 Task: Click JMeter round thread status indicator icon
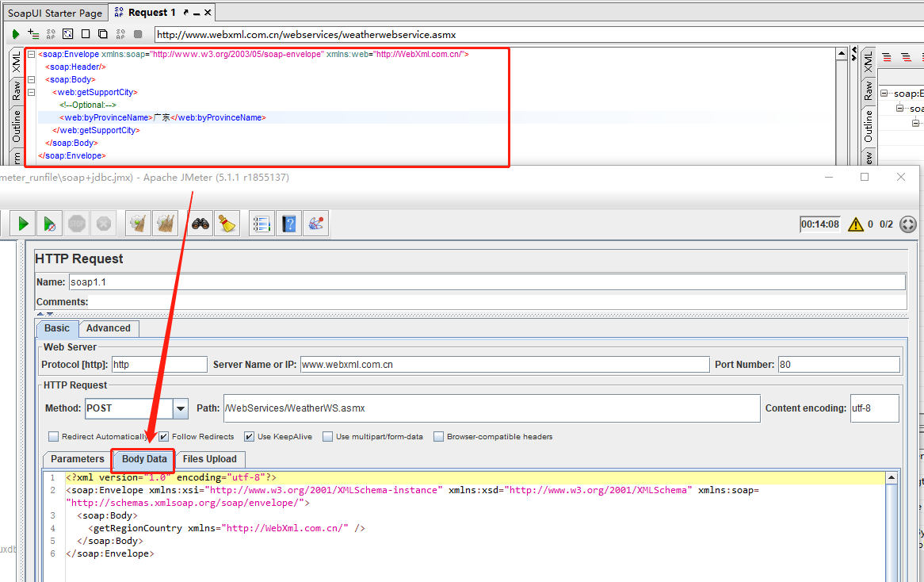tap(908, 224)
